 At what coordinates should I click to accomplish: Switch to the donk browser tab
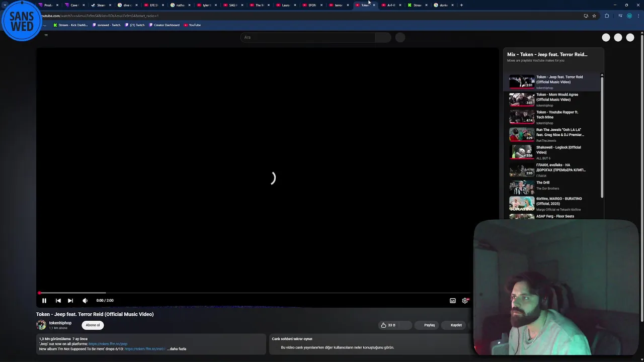443,5
